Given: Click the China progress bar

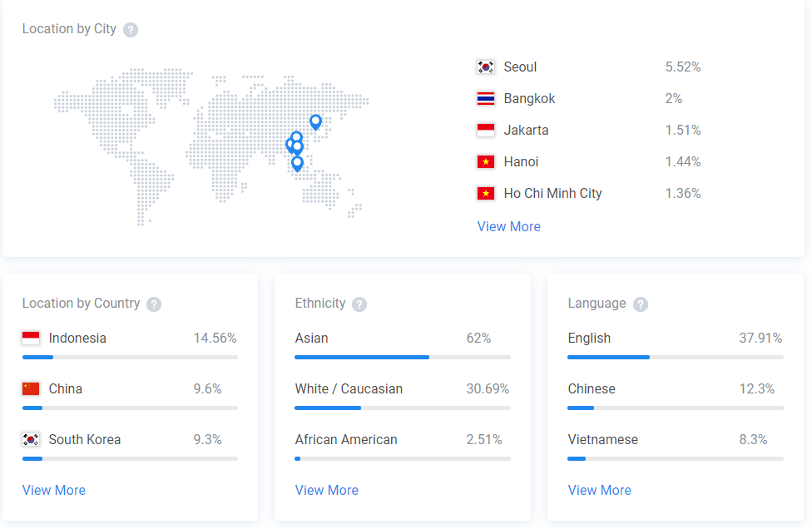Looking at the screenshot, I should coord(130,408).
